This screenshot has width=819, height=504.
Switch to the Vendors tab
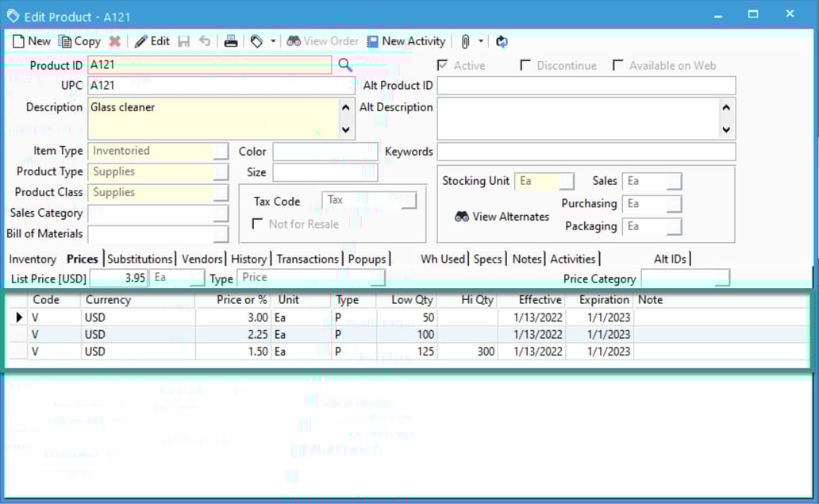click(202, 258)
